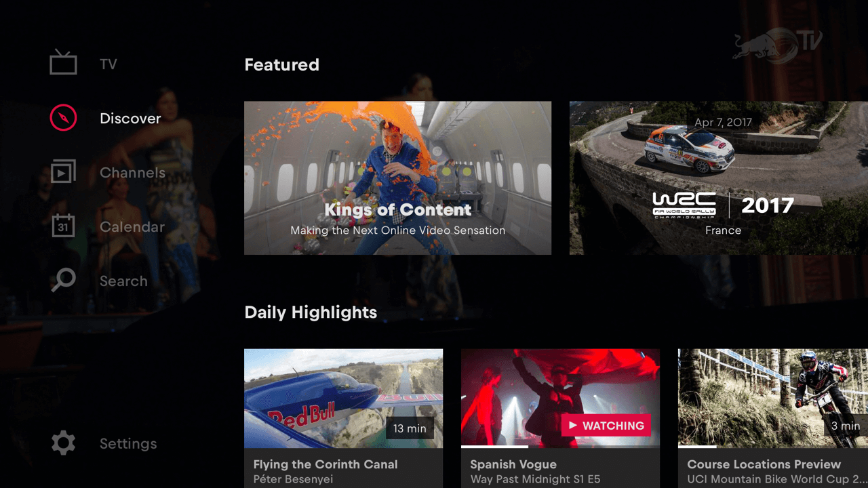Play Flying the Corinth Canal thumbnail
The height and width of the screenshot is (488, 868).
point(343,399)
